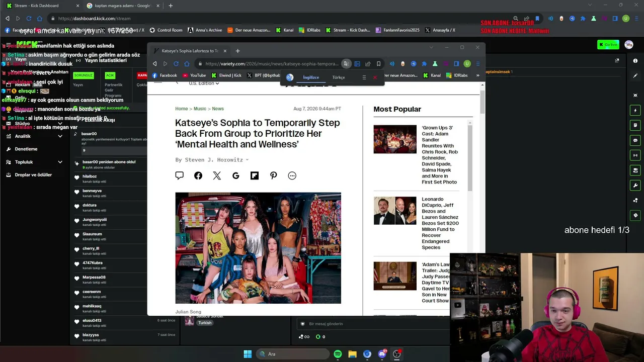
Task: Open the comments icon under the Variety byline
Action: pyautogui.click(x=179, y=175)
